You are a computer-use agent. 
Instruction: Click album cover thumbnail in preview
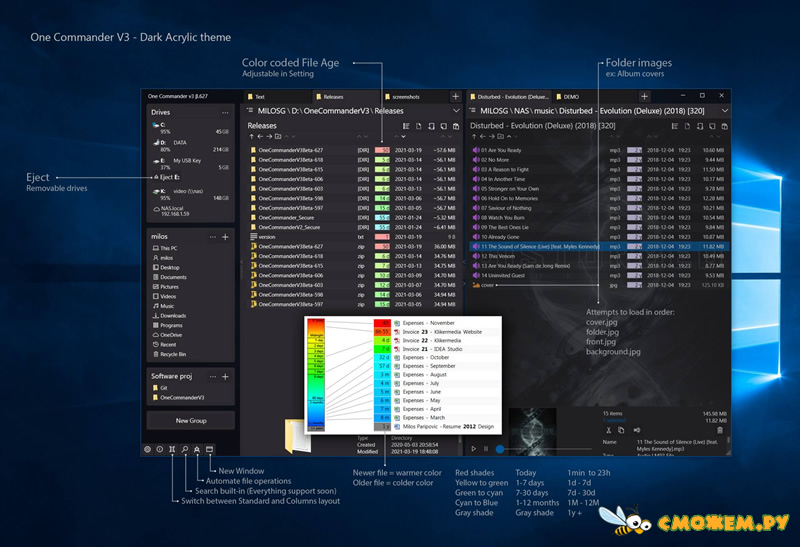coord(532,432)
